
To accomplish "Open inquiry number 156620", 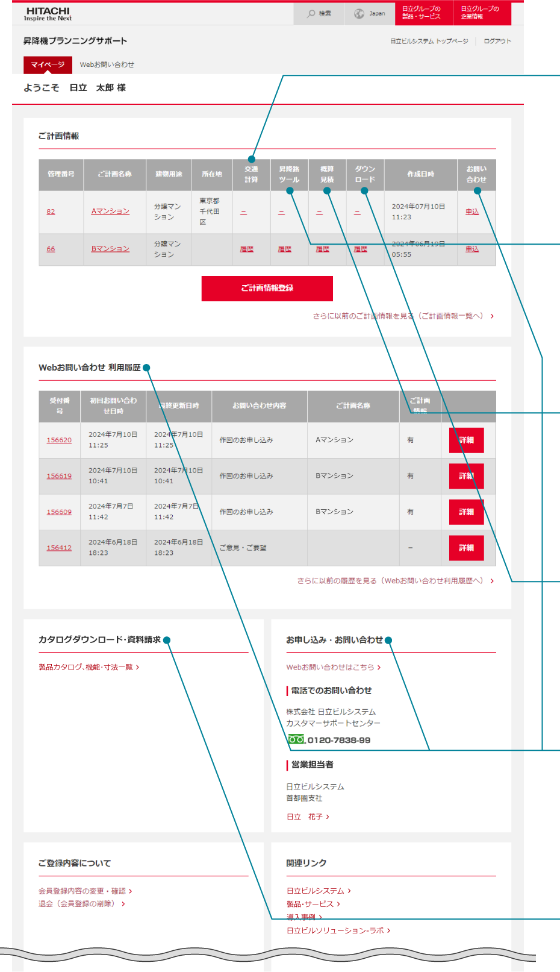I will [59, 440].
